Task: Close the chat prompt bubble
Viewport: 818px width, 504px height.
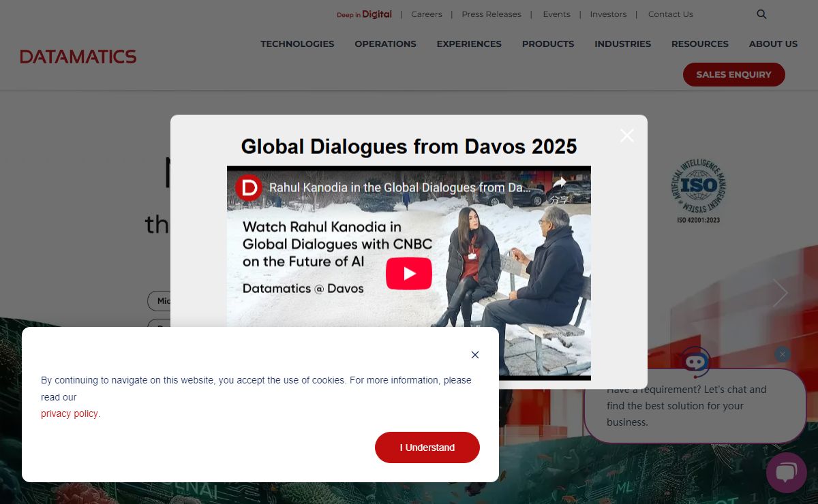Action: tap(783, 354)
